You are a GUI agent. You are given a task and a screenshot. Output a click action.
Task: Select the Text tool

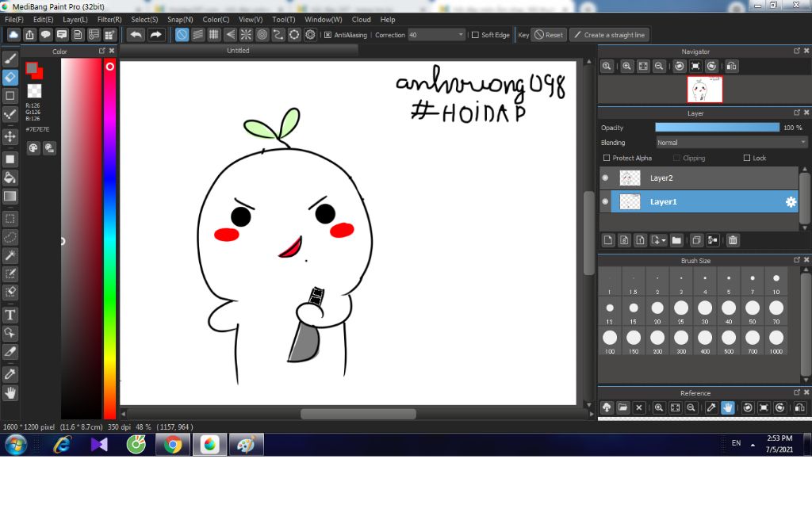[10, 315]
